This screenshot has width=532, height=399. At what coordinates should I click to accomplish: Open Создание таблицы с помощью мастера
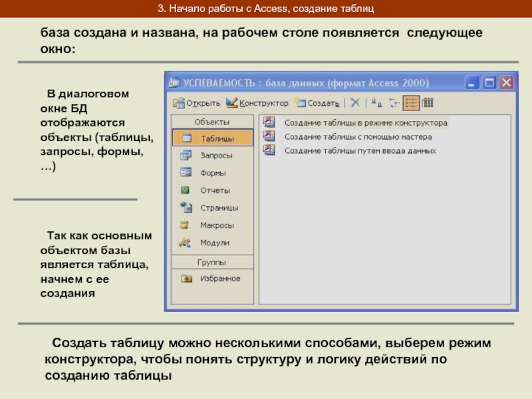click(358, 137)
